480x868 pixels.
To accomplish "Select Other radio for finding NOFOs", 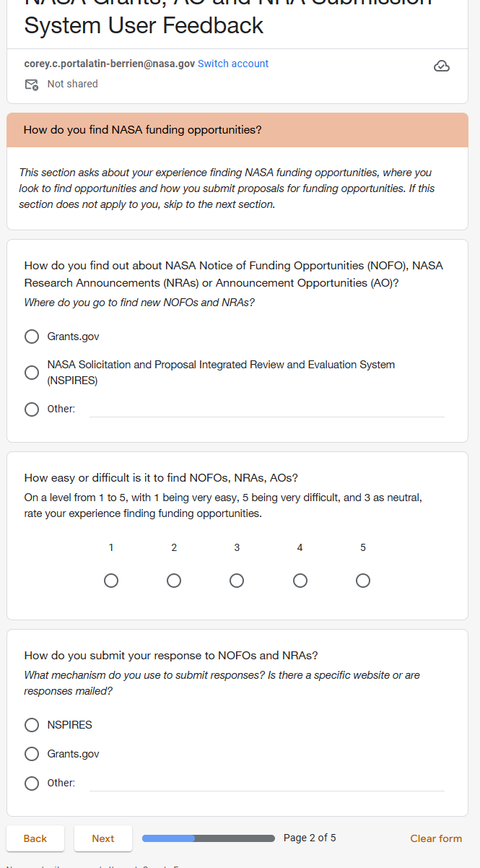I will 32,409.
